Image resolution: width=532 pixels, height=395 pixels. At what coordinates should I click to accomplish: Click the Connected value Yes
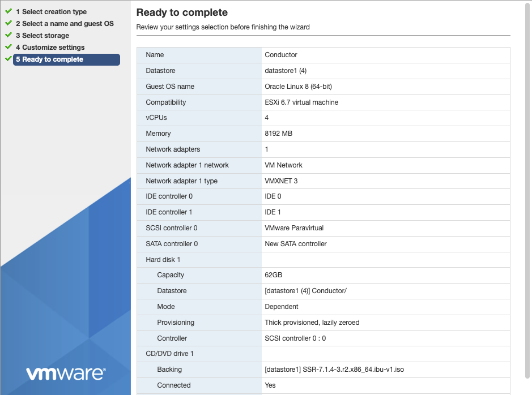270,385
